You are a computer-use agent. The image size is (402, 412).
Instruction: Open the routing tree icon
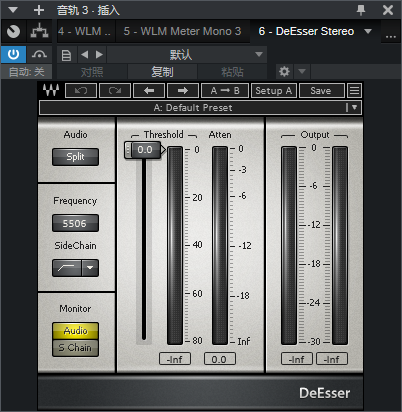39,31
